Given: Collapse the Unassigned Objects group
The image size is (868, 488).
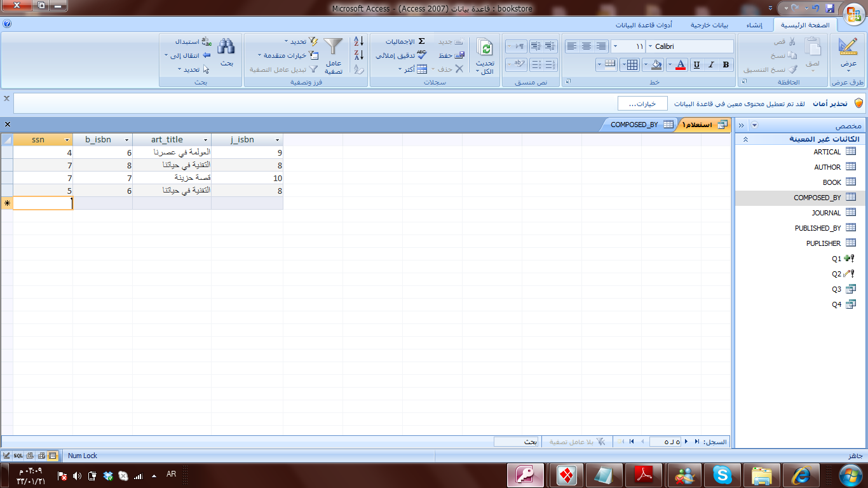Looking at the screenshot, I should (x=746, y=139).
